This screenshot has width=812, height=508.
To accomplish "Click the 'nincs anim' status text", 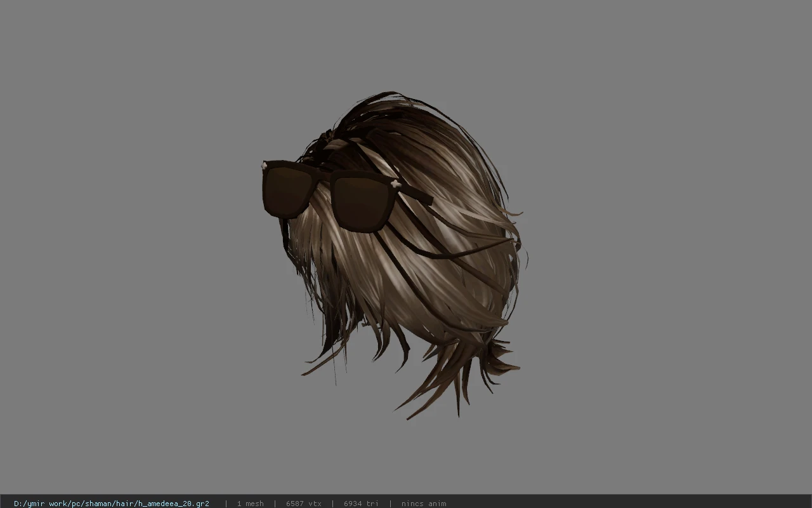I will (x=424, y=504).
